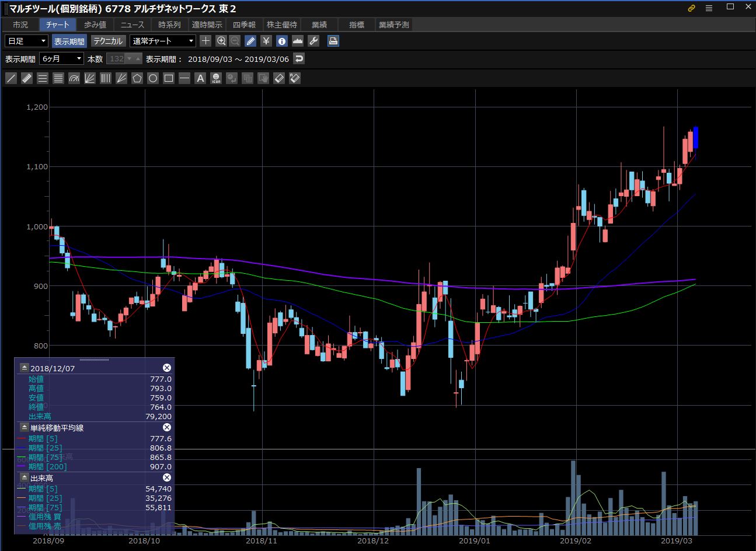756x551 pixels.
Task: Open the 6ヶ月 display period dropdown
Action: [61, 58]
